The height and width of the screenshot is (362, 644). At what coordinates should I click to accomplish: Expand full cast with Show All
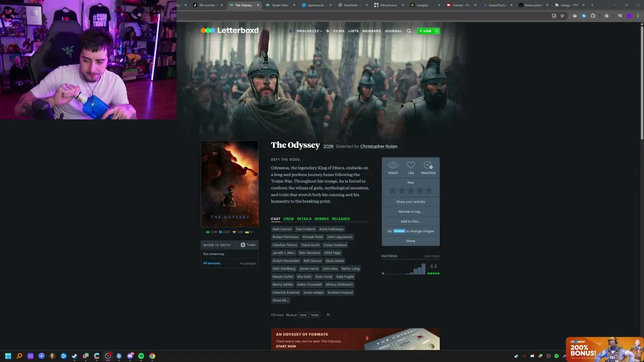coord(280,300)
